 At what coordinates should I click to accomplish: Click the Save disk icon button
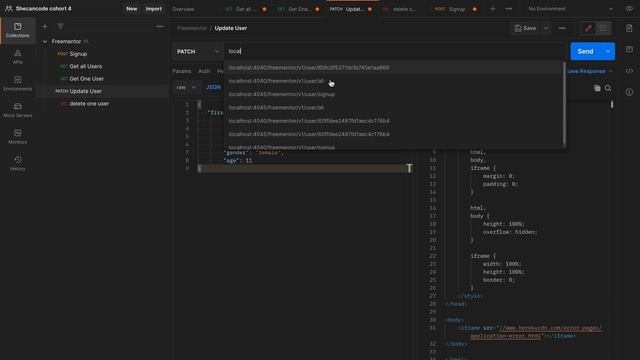coord(525,28)
